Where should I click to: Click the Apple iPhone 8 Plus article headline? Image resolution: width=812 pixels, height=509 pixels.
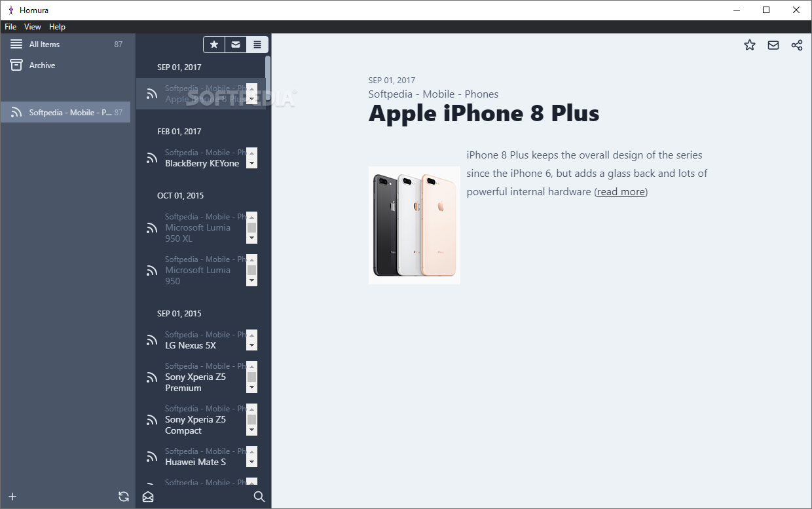pyautogui.click(x=484, y=113)
